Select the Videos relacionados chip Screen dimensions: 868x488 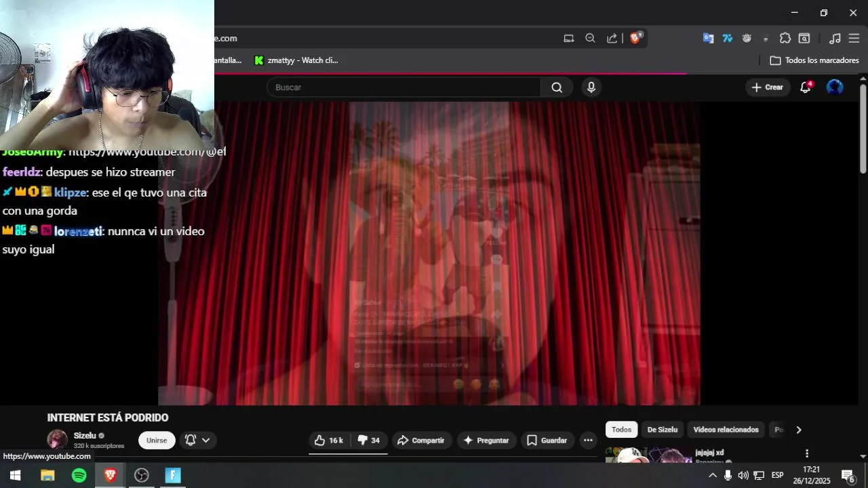tap(726, 430)
